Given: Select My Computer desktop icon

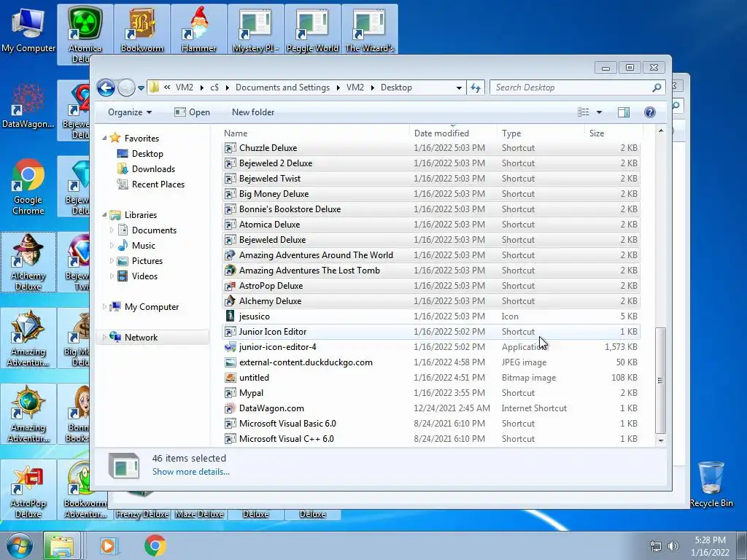Looking at the screenshot, I should pyautogui.click(x=28, y=29).
